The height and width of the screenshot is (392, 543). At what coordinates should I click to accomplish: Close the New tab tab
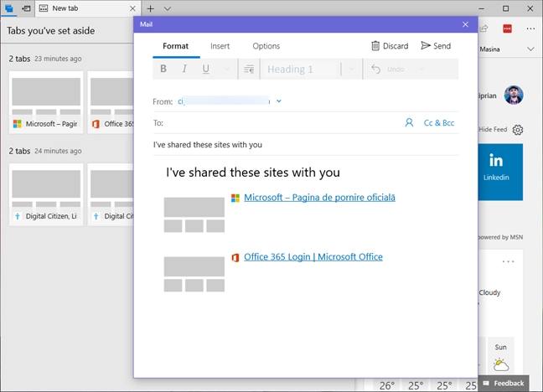[132, 8]
